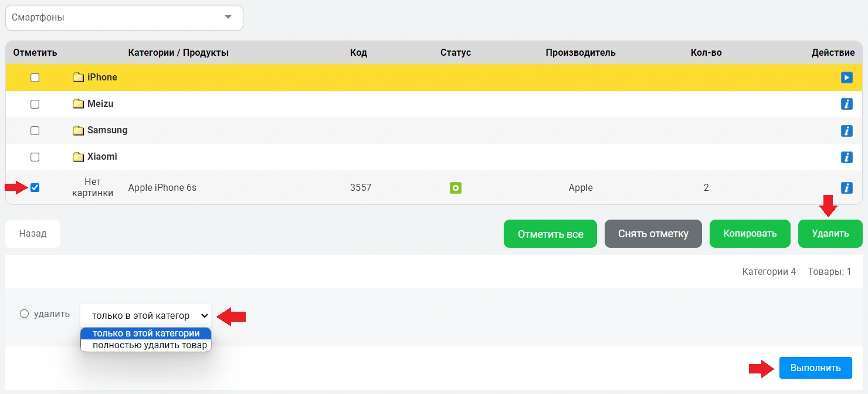The width and height of the screenshot is (868, 394).
Task: Uncheck the Apple iPhone 6s checkbox
Action: coord(35,188)
